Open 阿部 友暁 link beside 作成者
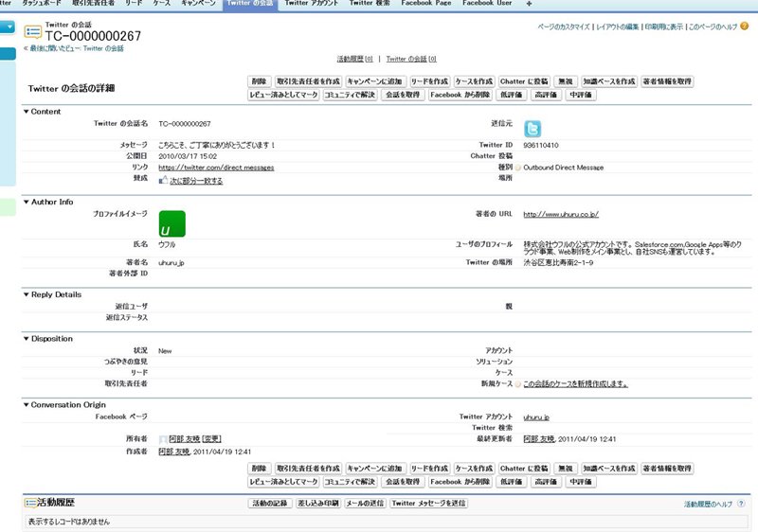Image resolution: width=758 pixels, height=532 pixels. [x=174, y=452]
